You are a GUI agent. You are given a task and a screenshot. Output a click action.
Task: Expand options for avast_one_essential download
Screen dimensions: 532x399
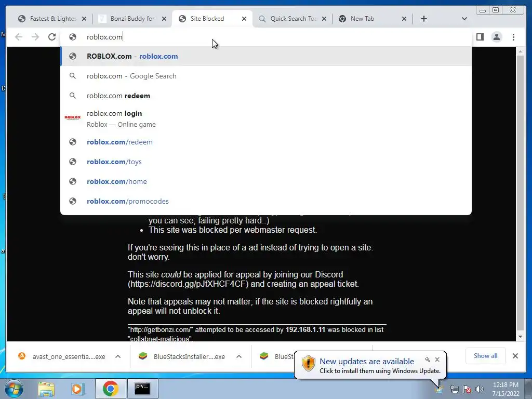coord(118,356)
